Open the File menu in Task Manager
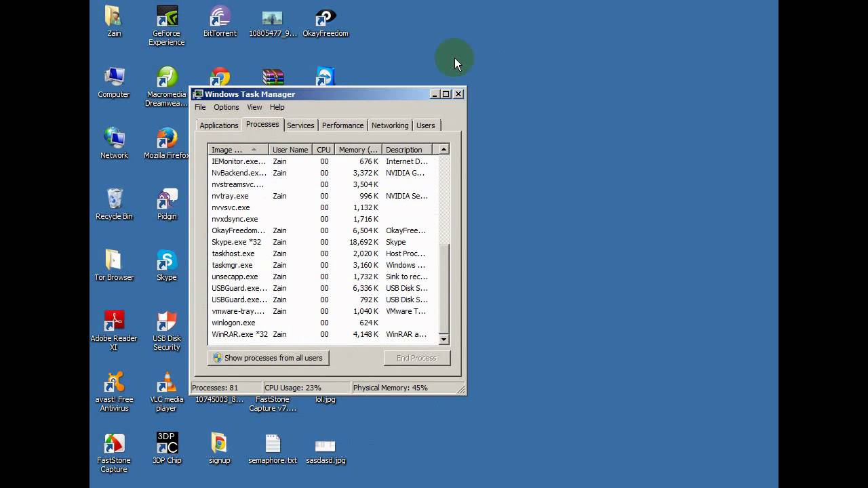868x488 pixels. pos(200,107)
